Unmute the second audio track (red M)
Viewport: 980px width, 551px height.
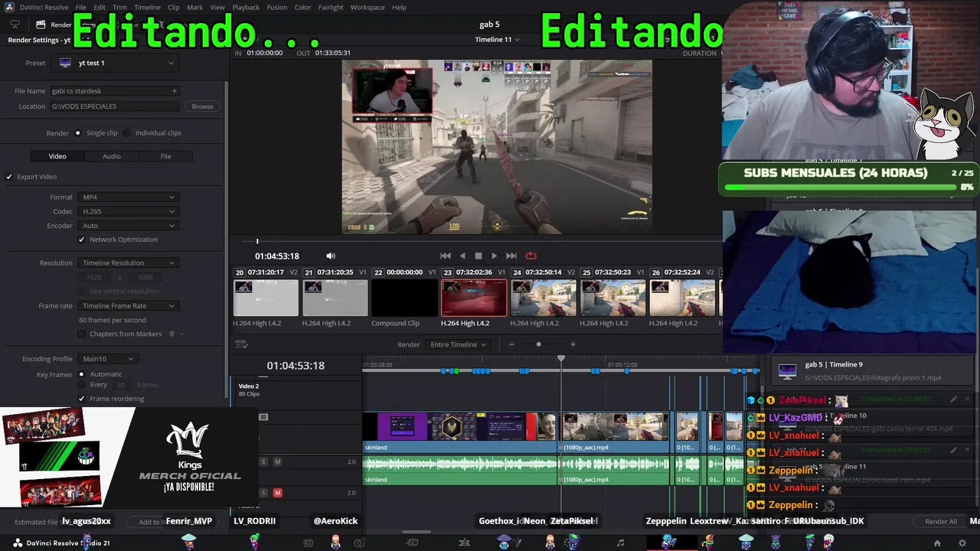pos(277,493)
